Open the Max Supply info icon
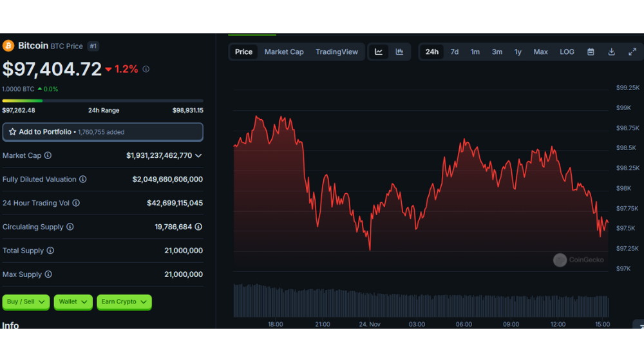 click(x=48, y=274)
